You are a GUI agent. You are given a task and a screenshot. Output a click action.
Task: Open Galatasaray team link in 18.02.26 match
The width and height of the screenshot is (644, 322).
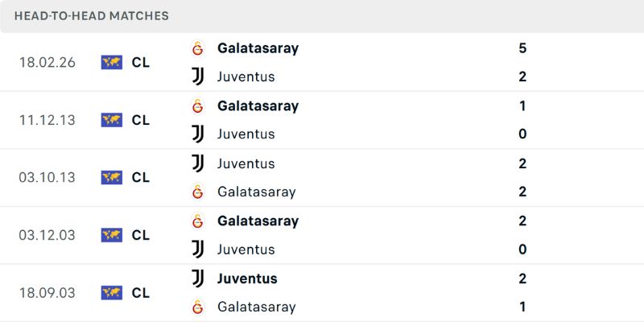click(x=258, y=48)
